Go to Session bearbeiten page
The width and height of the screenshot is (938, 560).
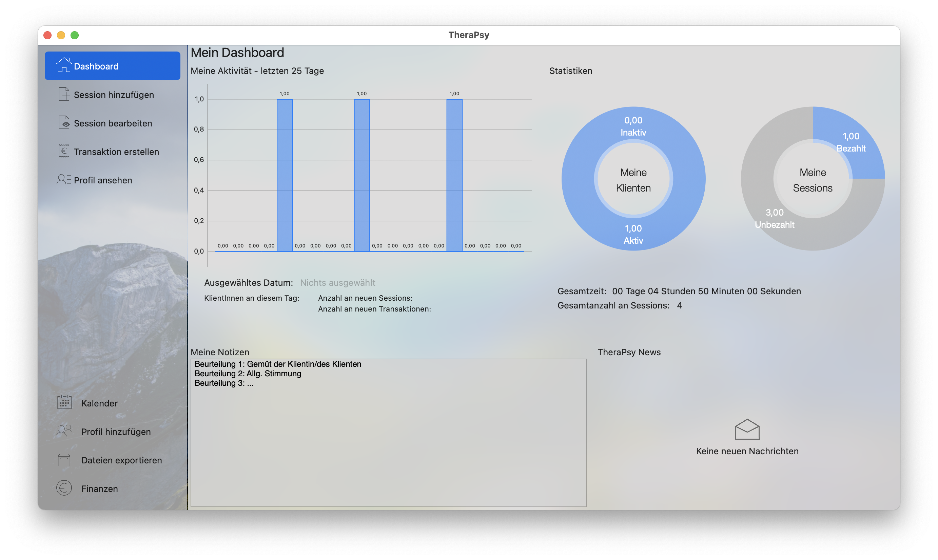[x=113, y=123]
